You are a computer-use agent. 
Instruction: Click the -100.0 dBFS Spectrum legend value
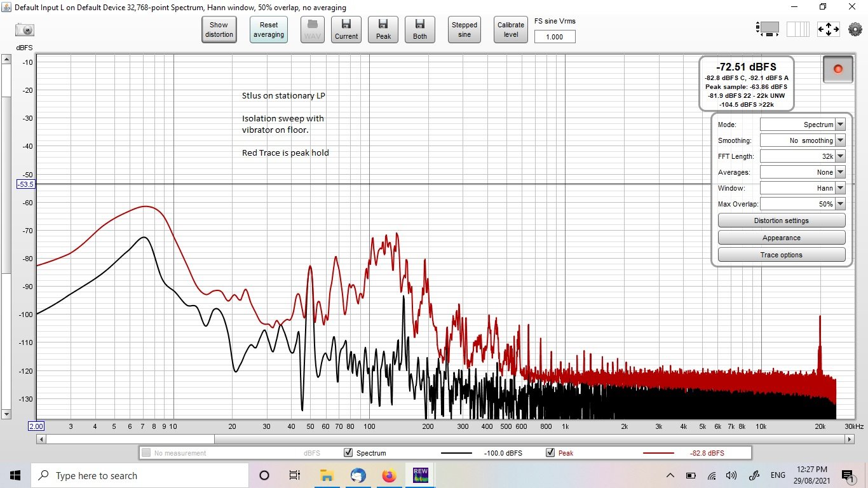pyautogui.click(x=503, y=453)
